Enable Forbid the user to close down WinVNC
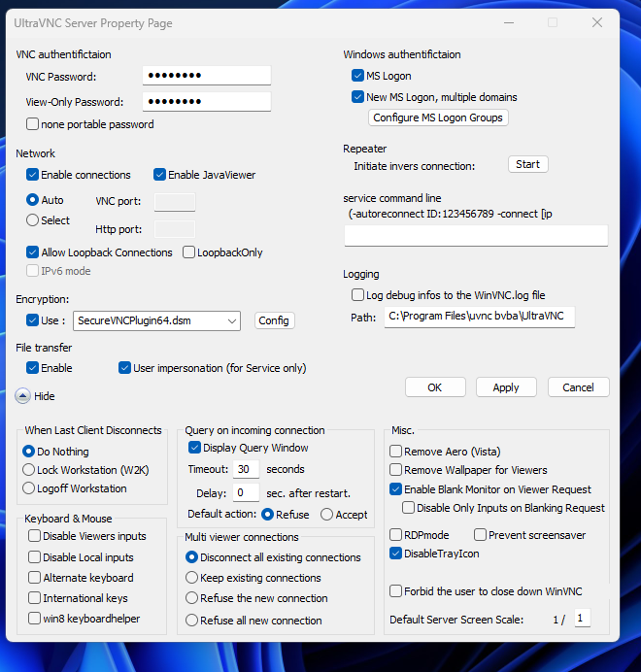The height and width of the screenshot is (672, 641). (395, 591)
